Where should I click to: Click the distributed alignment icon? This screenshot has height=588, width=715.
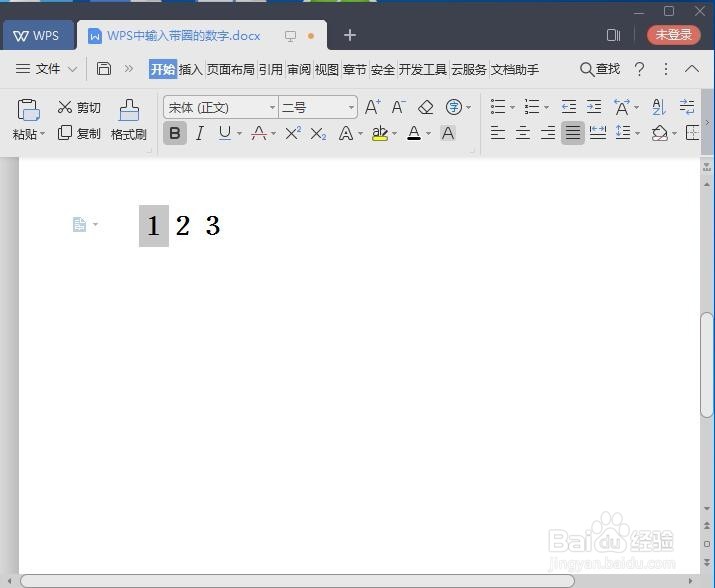pyautogui.click(x=598, y=133)
